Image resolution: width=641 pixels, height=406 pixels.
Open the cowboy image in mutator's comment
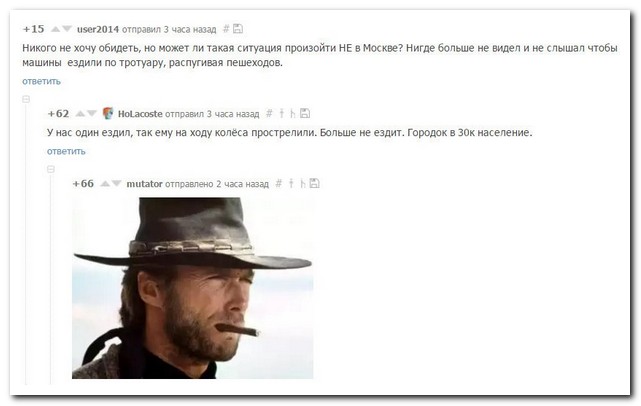193,288
